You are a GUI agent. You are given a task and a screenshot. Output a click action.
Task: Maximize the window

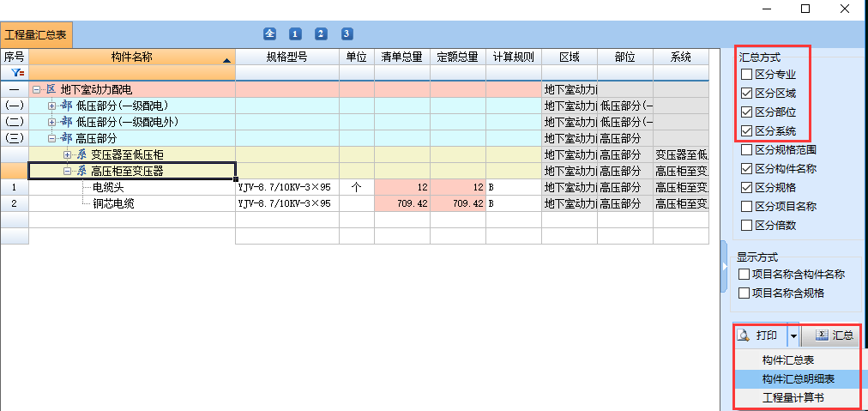point(805,9)
